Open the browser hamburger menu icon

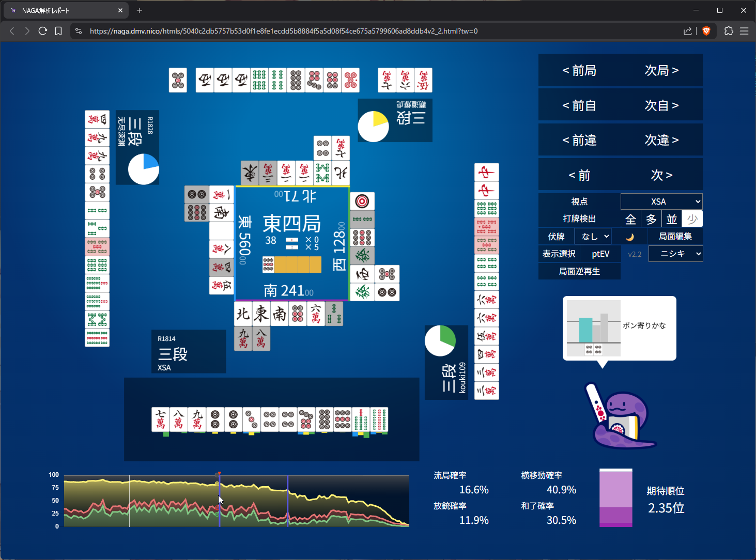[744, 31]
